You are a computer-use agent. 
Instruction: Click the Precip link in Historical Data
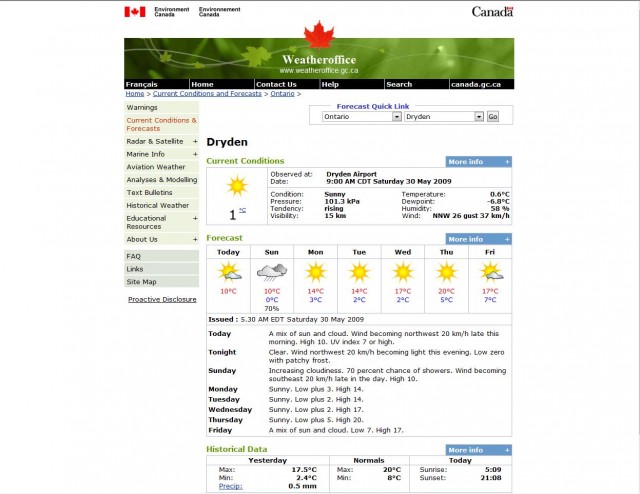(x=230, y=486)
